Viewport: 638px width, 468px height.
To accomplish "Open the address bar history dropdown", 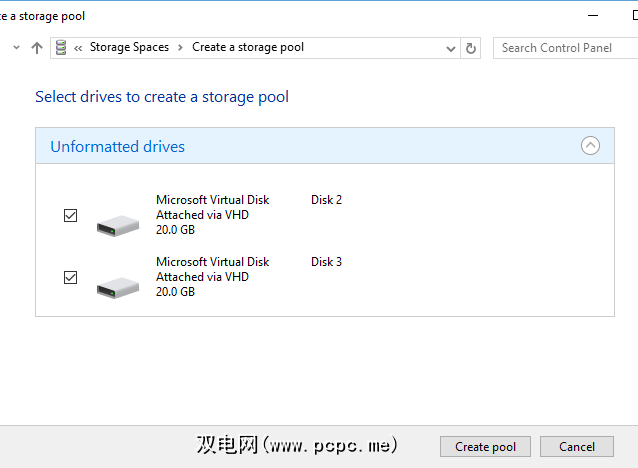I will point(450,48).
